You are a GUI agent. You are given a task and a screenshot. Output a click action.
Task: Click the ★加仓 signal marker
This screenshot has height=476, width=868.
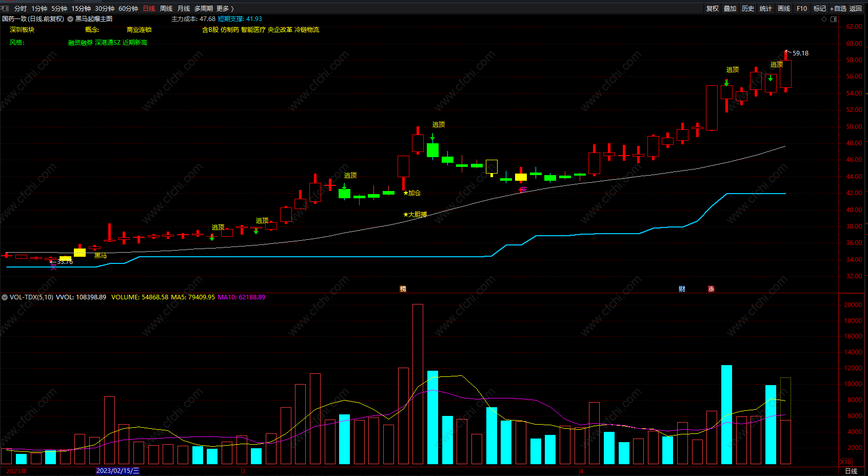coord(412,193)
